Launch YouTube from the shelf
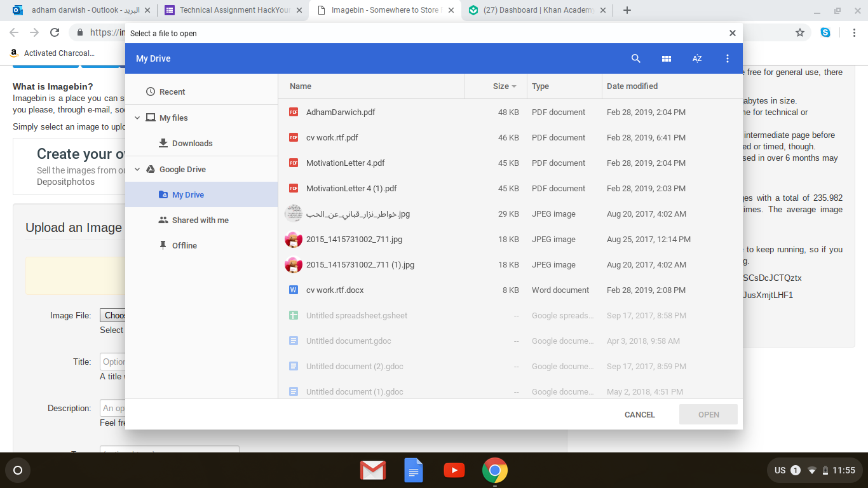This screenshot has height=488, width=868. (454, 470)
